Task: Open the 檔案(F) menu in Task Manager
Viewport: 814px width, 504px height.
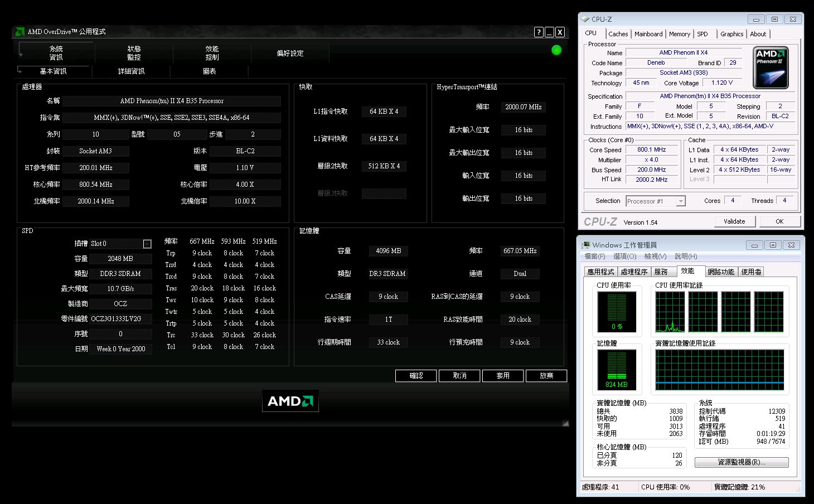Action: click(x=595, y=256)
